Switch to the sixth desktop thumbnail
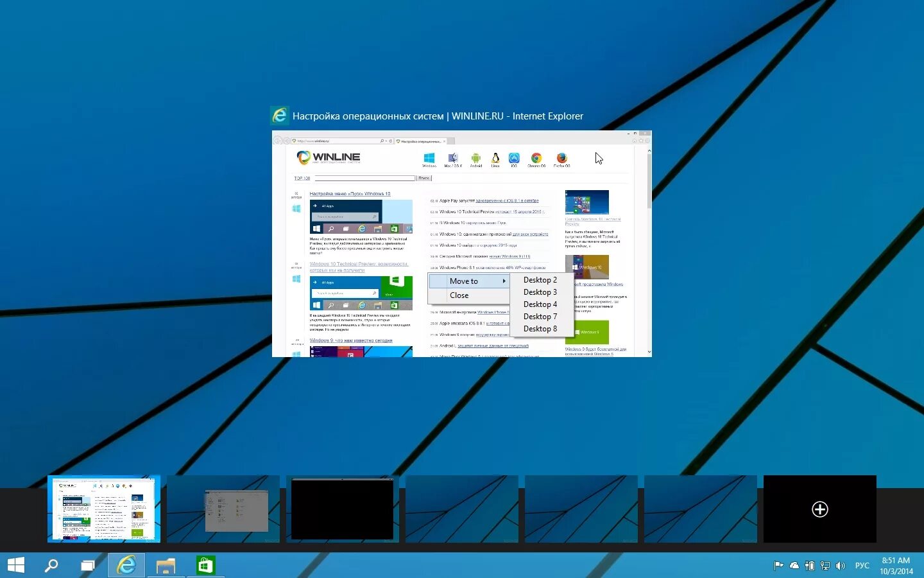The width and height of the screenshot is (924, 578). [701, 509]
